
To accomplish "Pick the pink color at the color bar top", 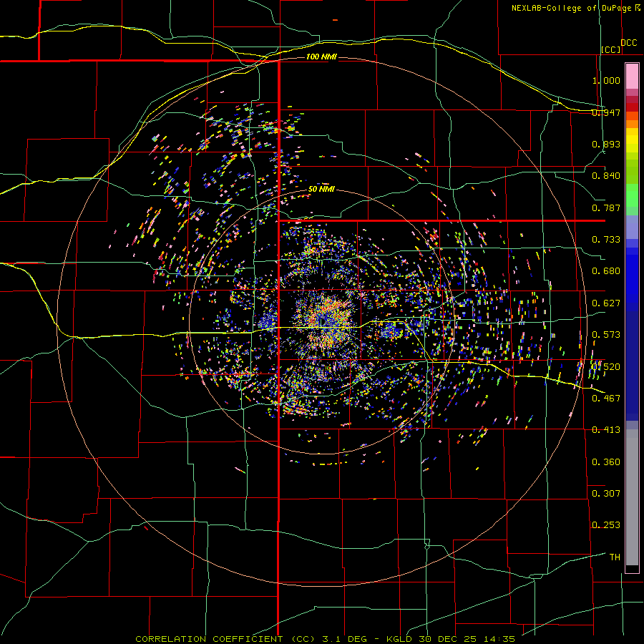I will click(x=632, y=76).
